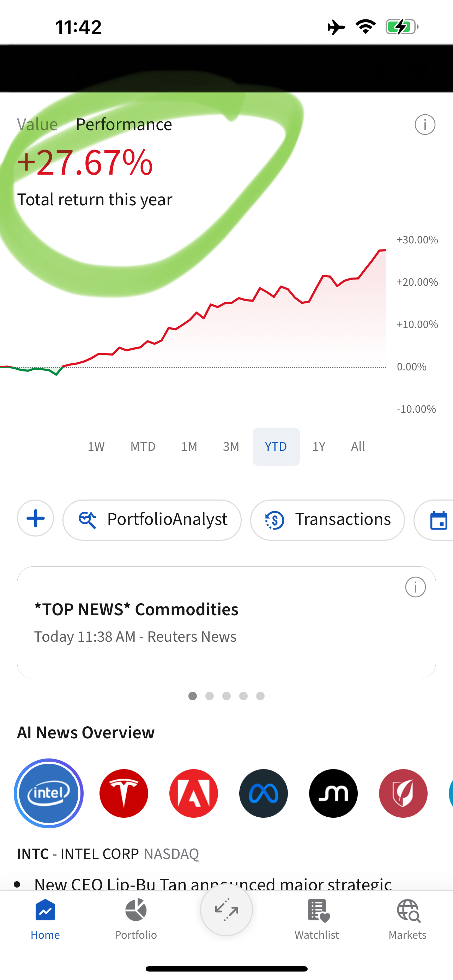Select the Adobe logo icon
This screenshot has width=453, height=980.
[194, 793]
